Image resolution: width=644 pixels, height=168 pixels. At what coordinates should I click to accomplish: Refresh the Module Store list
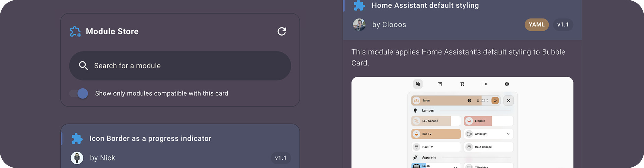(x=282, y=31)
